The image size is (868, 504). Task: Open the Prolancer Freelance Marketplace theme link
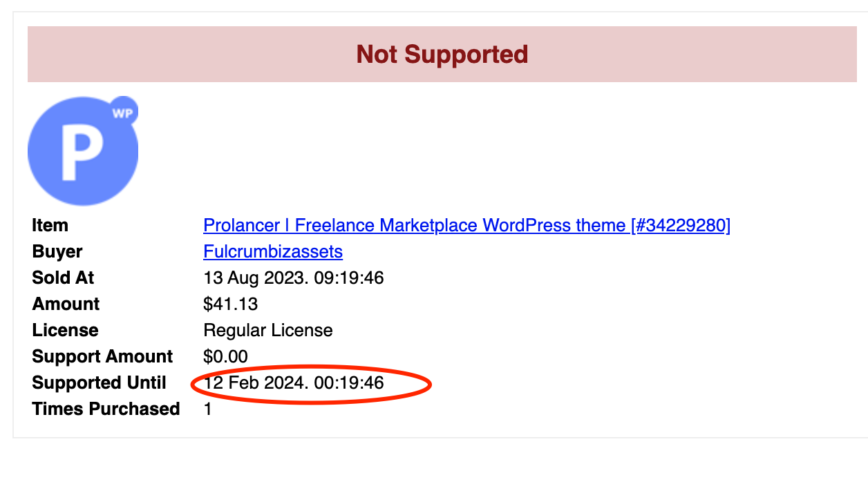[x=466, y=225]
